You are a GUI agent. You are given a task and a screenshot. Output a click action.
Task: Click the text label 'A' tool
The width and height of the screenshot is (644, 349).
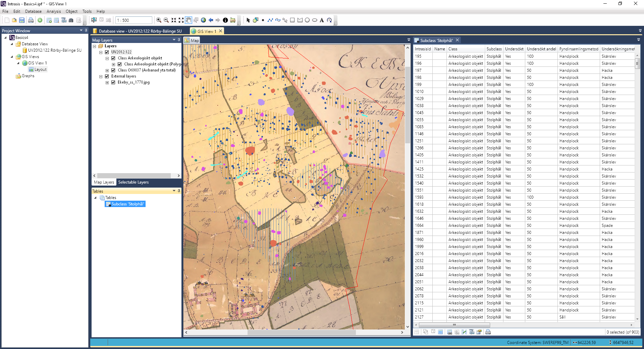pyautogui.click(x=322, y=20)
